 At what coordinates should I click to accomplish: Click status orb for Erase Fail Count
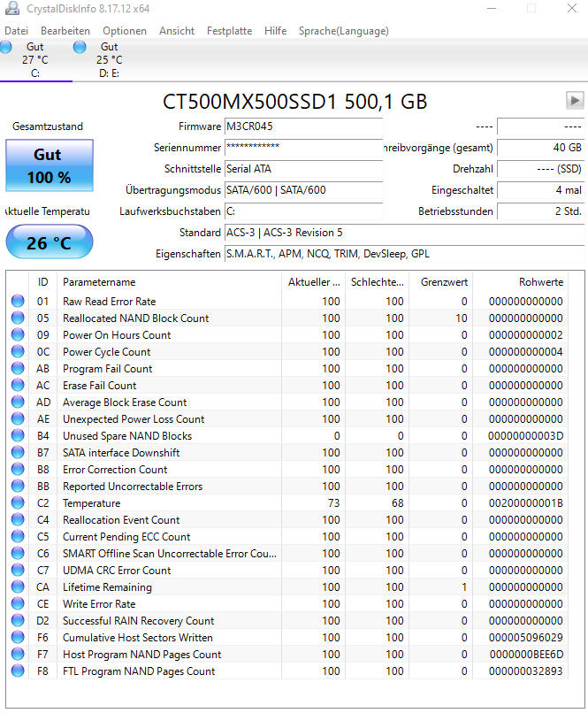pos(18,385)
